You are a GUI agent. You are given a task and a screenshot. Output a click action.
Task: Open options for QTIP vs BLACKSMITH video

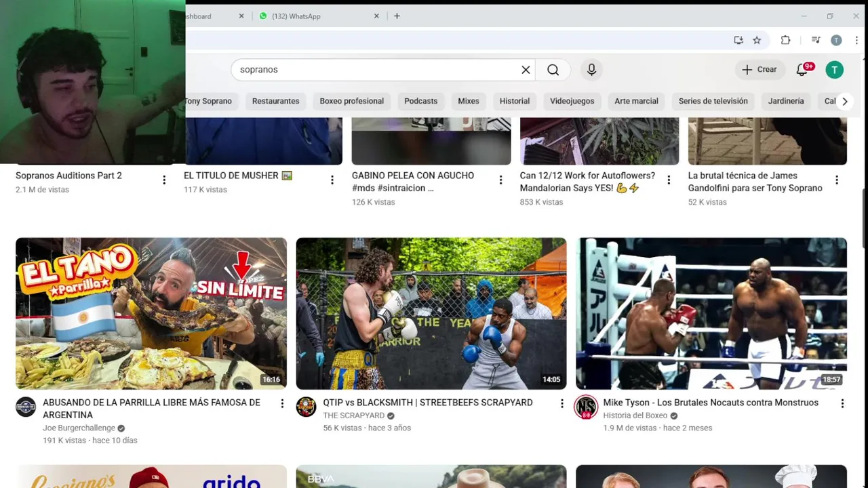561,403
